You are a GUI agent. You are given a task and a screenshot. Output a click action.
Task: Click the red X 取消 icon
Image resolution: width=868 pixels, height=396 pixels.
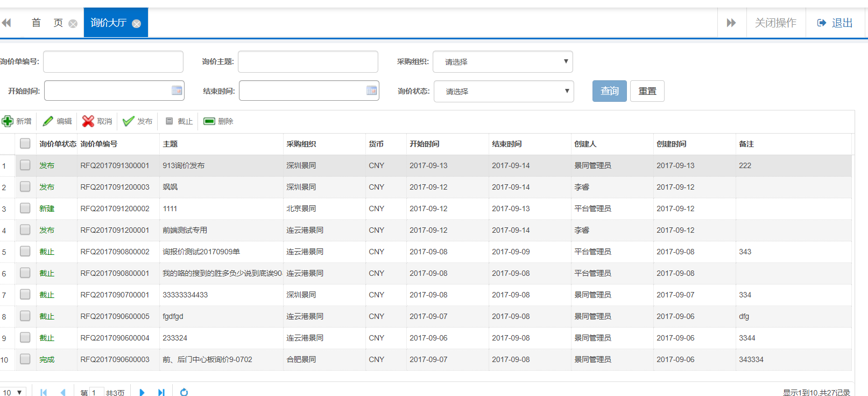pos(88,121)
